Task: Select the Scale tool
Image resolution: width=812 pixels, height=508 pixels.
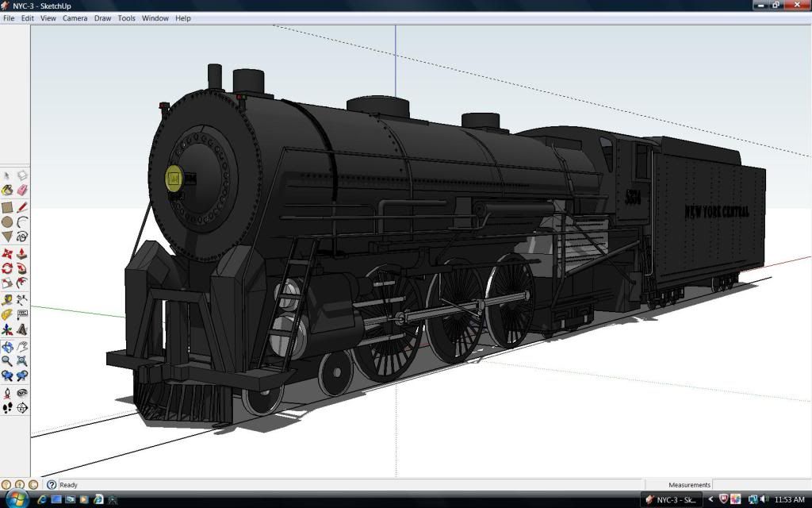Action: pos(6,283)
